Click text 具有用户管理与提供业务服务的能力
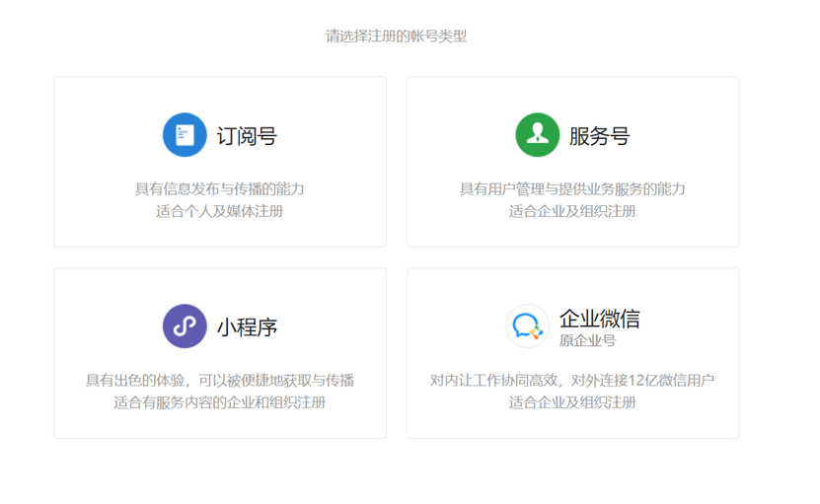 coord(572,188)
